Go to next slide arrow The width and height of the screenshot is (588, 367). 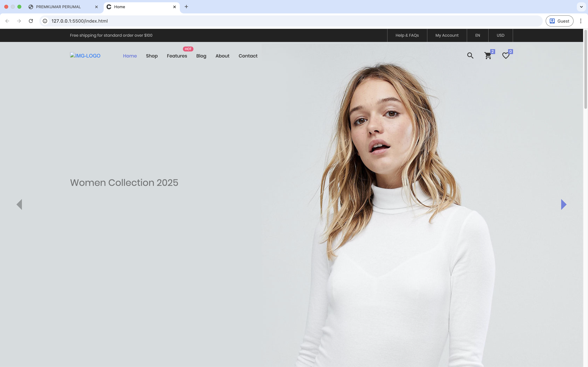pyautogui.click(x=563, y=204)
